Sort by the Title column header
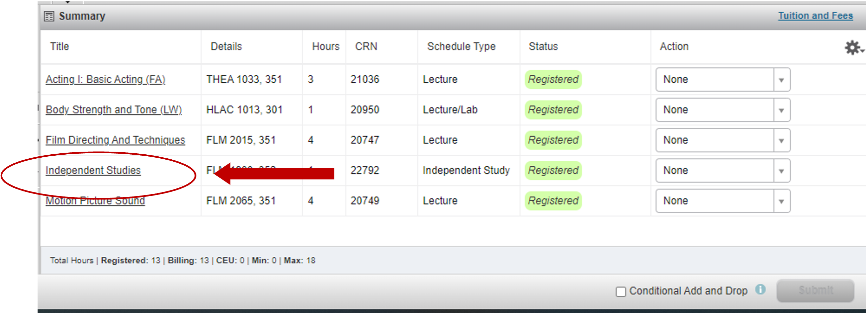 pyautogui.click(x=60, y=47)
